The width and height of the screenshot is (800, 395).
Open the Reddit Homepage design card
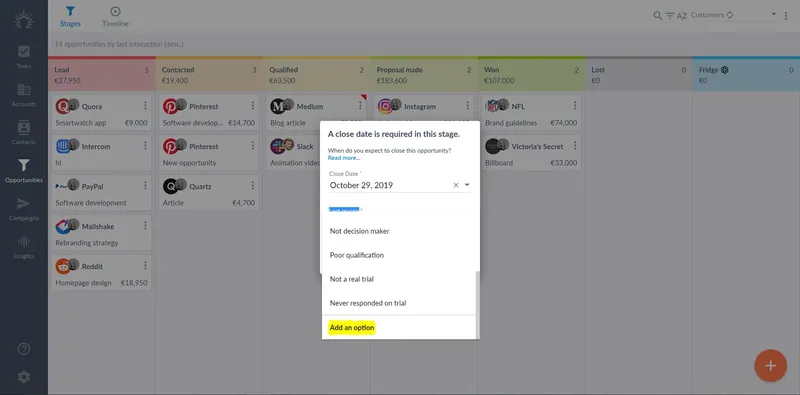(101, 273)
